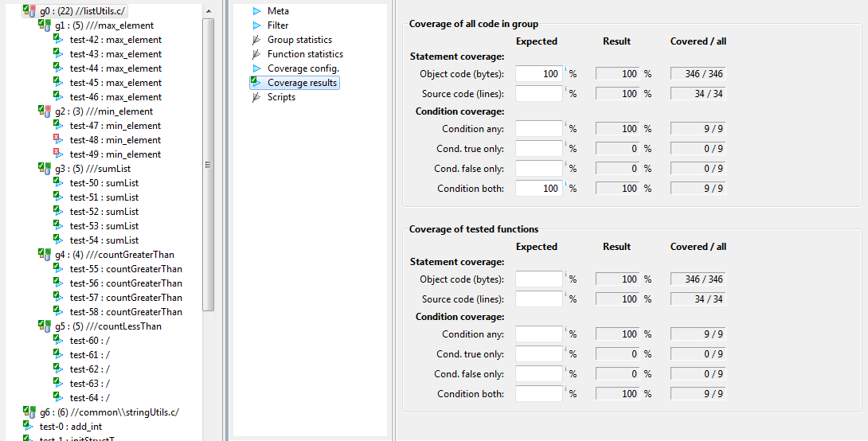Click Source code lines expected field for tested functions
Viewport: 868px width, 441px height.
click(538, 299)
